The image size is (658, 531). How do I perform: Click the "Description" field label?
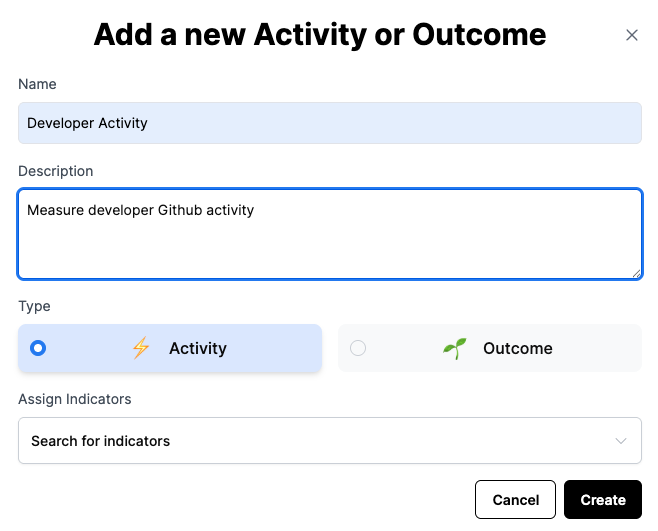[55, 171]
